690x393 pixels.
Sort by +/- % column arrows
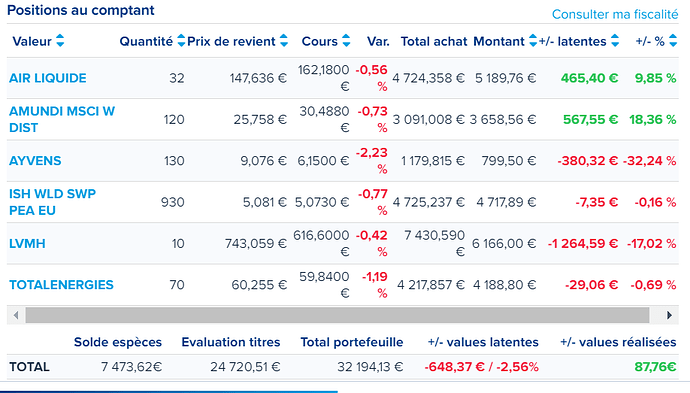coord(673,41)
